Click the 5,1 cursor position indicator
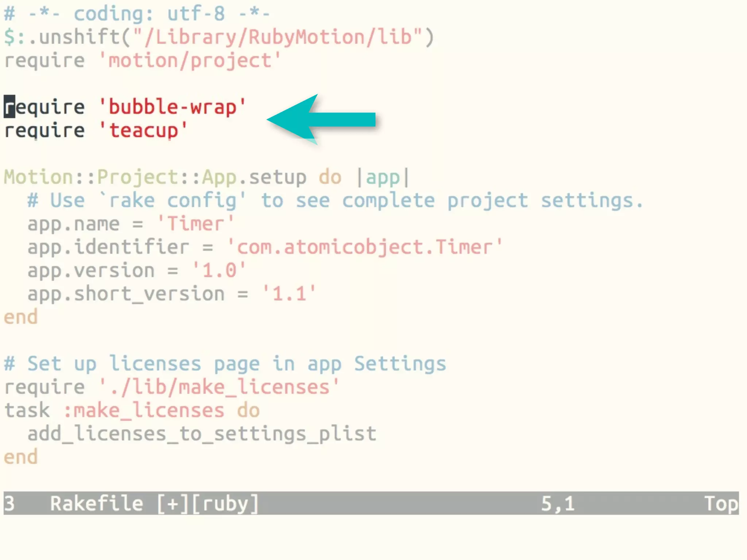Screen dimensions: 747x560 [x=557, y=503]
